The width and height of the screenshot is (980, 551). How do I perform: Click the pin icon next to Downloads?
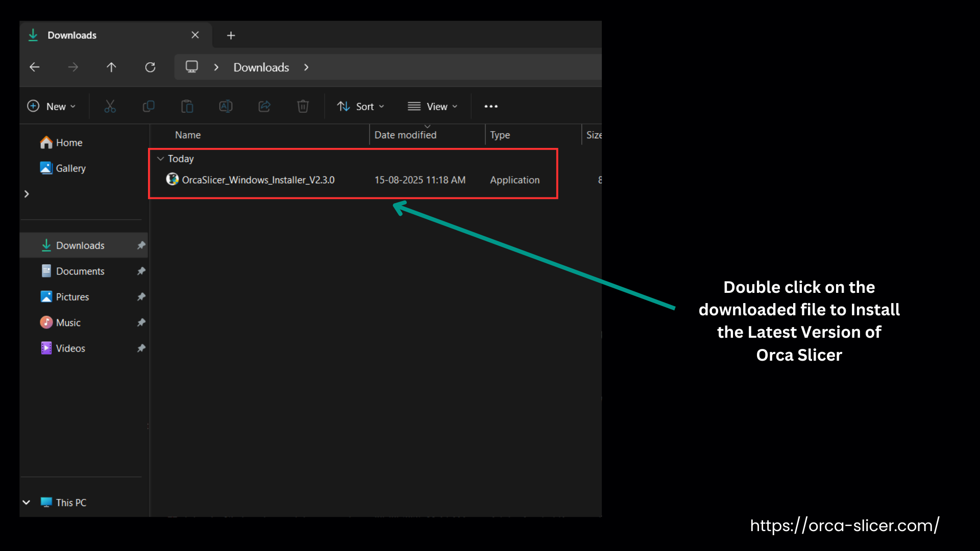pos(141,245)
